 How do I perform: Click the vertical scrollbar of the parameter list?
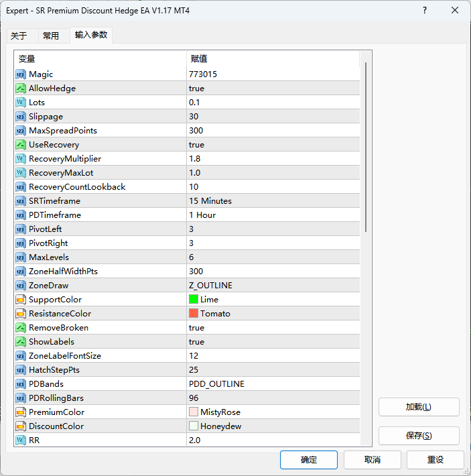coord(365,147)
